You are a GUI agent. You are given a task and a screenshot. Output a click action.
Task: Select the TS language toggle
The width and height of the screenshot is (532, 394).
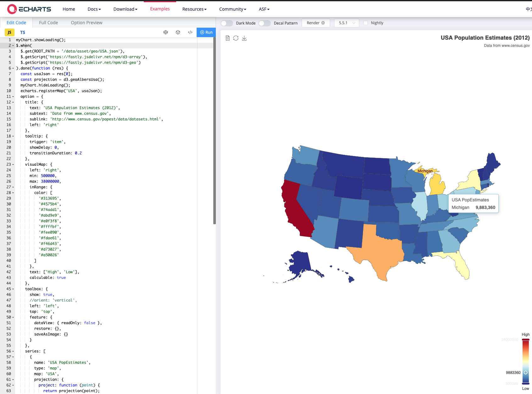pos(23,32)
